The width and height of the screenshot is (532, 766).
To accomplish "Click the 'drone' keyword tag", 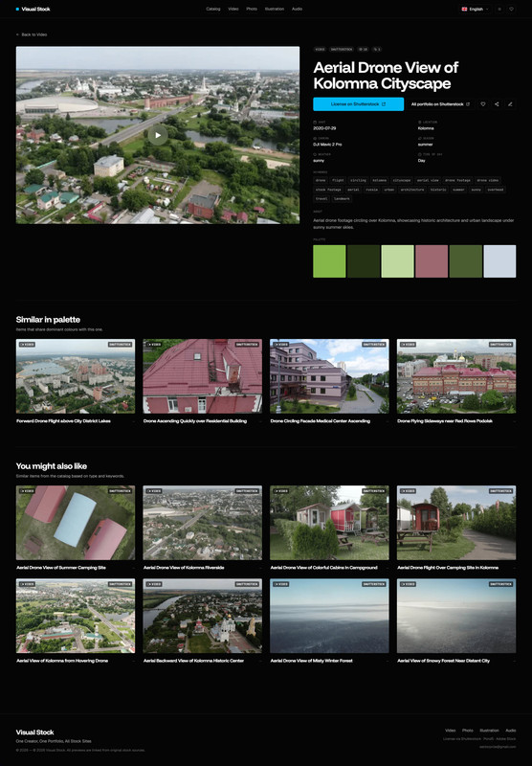I will [x=321, y=180].
